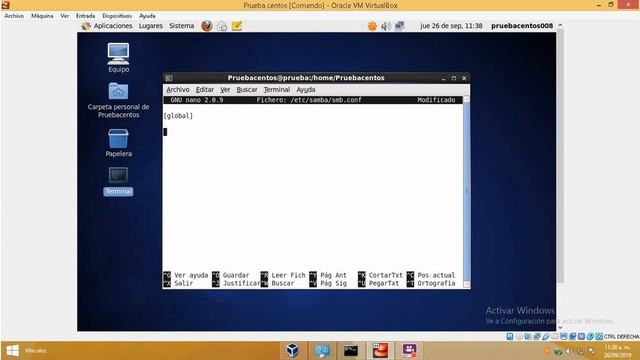Open the command prompt icon in Windows taskbar
Screen dimensions: 640x360
pos(351,350)
